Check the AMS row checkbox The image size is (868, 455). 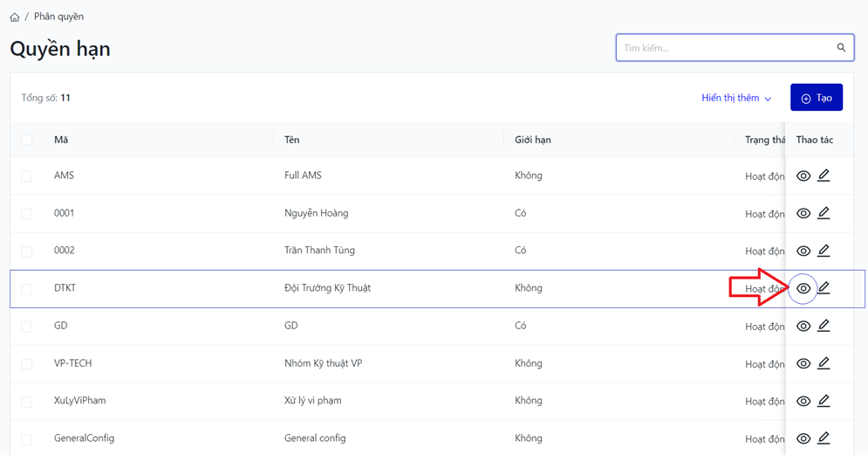pyautogui.click(x=27, y=176)
